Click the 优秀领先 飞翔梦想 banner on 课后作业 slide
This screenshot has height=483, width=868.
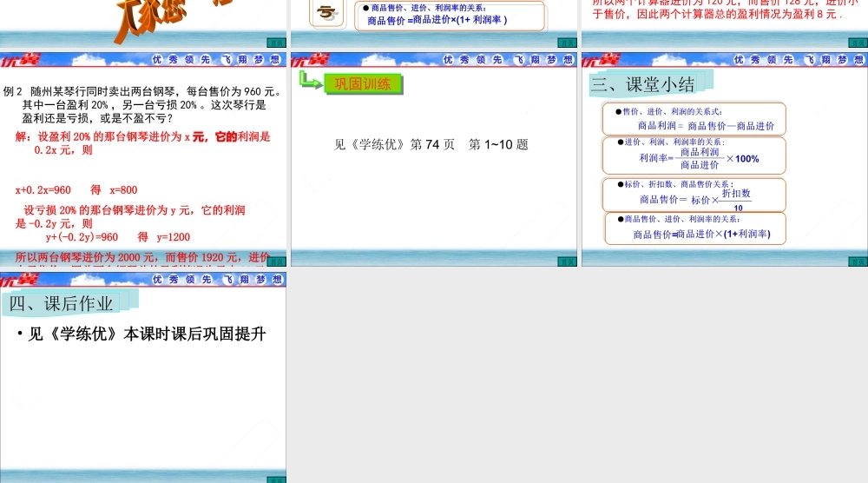216,280
